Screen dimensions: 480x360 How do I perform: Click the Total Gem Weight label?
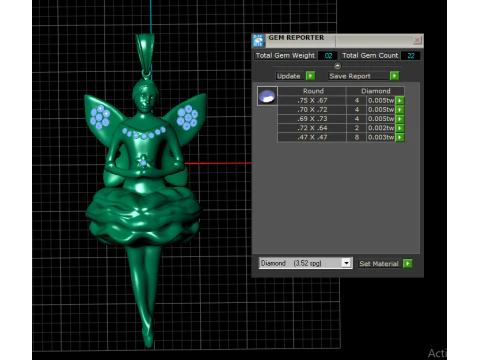pos(285,56)
